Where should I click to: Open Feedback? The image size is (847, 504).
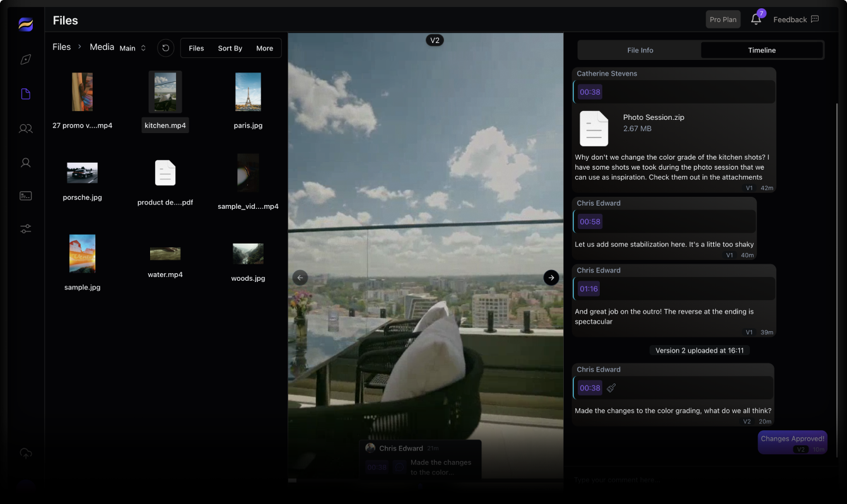(x=795, y=19)
